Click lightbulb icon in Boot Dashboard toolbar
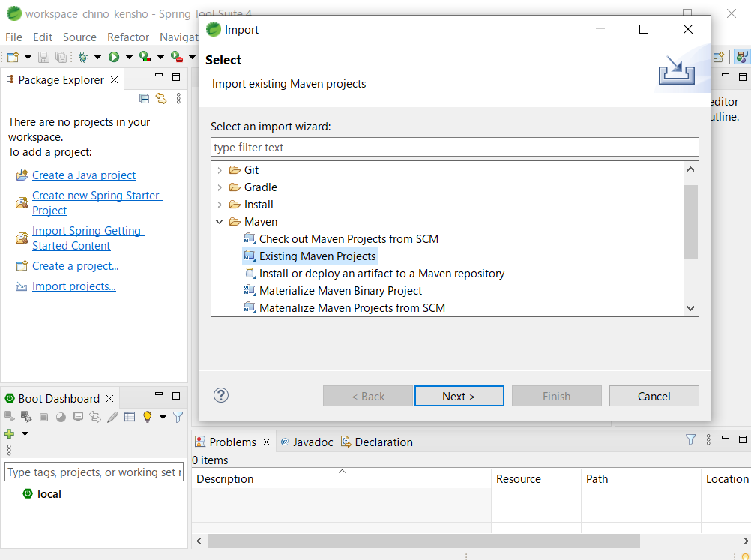This screenshot has width=751, height=560. coord(148,417)
